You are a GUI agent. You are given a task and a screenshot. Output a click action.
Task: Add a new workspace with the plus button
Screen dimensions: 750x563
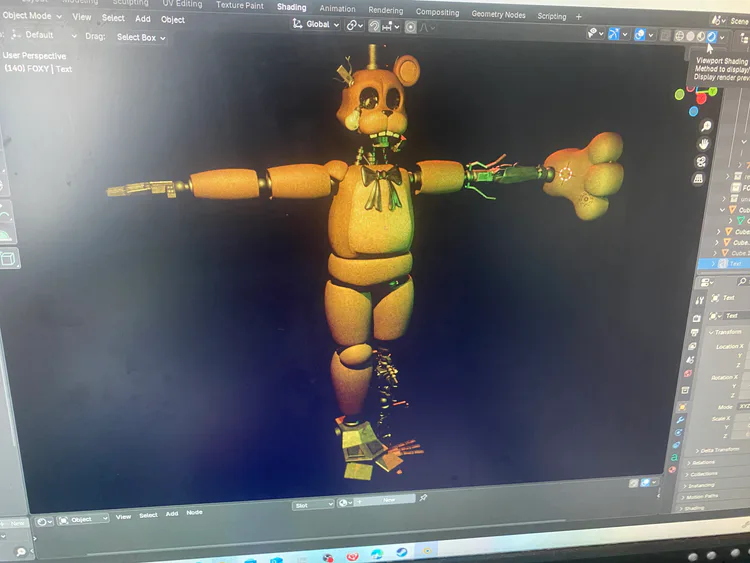[x=579, y=17]
